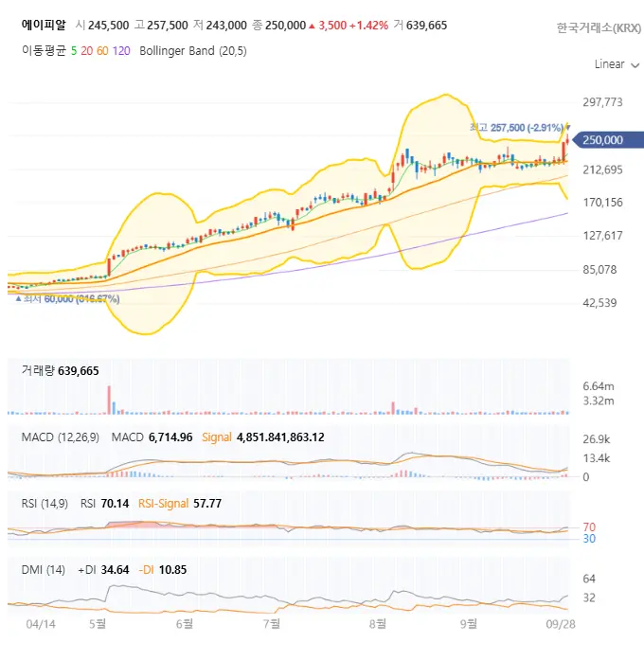644x660 pixels.
Task: Click the RSI overbought level 70 label
Action: tap(589, 527)
